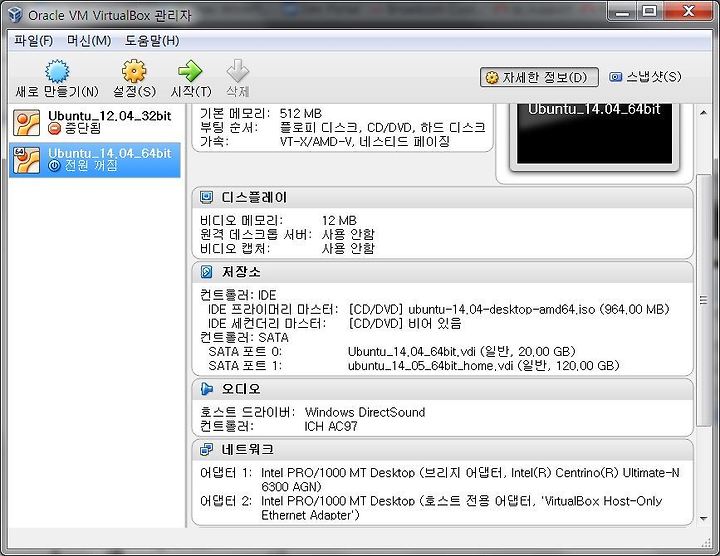The height and width of the screenshot is (556, 720).
Task: Open the Help (도움말) menu
Action: tap(152, 41)
